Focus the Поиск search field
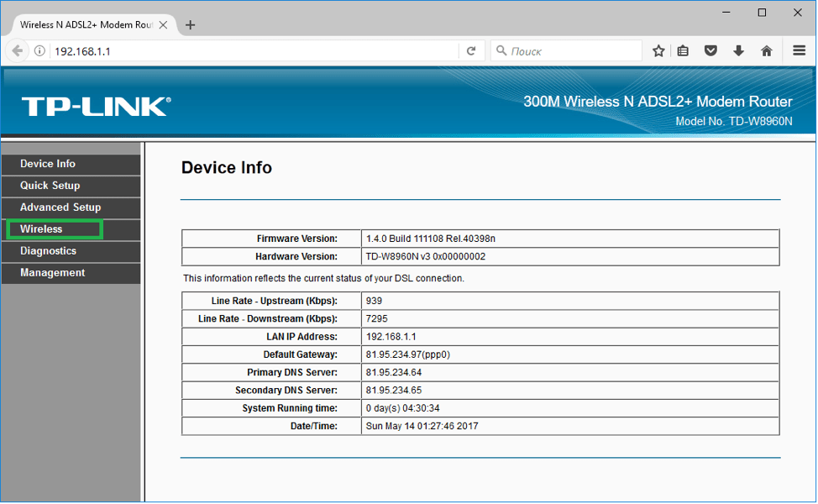 (x=571, y=51)
